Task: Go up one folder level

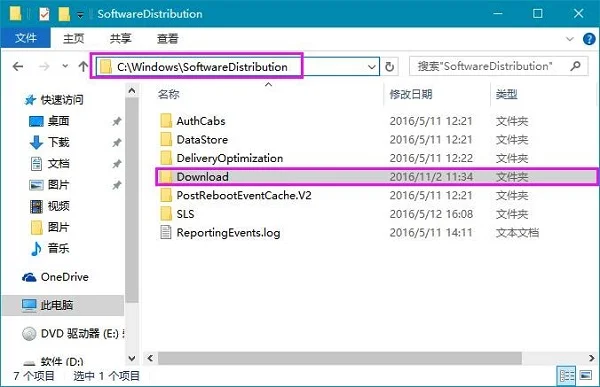Action: pyautogui.click(x=83, y=66)
